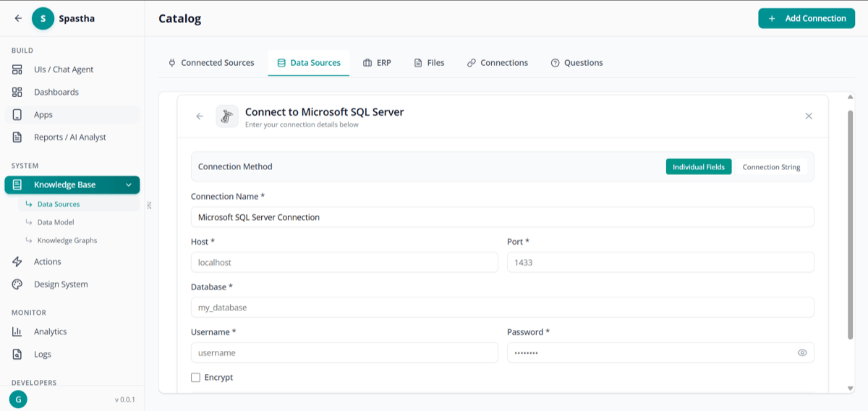Open Analytics in sidebar
The image size is (868, 411).
click(x=72, y=331)
